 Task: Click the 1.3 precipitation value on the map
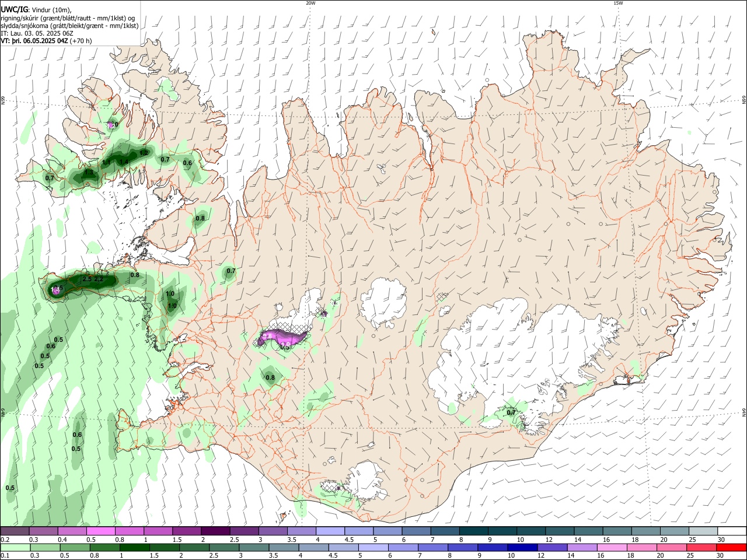89,173
